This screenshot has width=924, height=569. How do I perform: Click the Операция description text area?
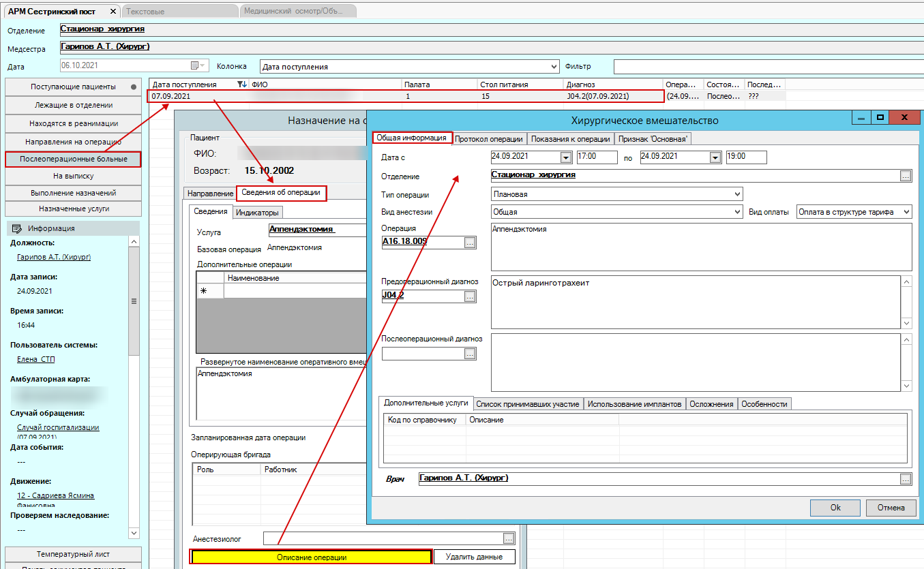click(x=701, y=247)
